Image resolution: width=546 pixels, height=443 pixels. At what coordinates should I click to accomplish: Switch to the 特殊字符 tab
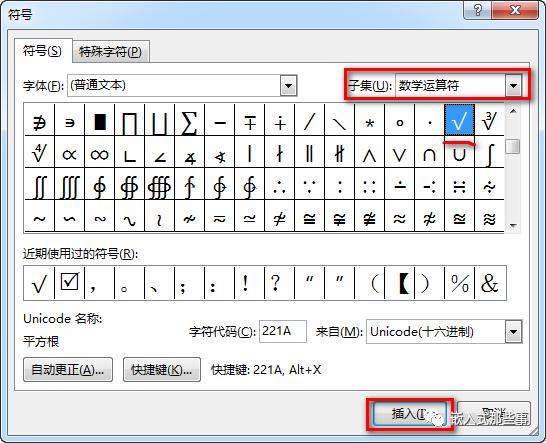coord(111,52)
